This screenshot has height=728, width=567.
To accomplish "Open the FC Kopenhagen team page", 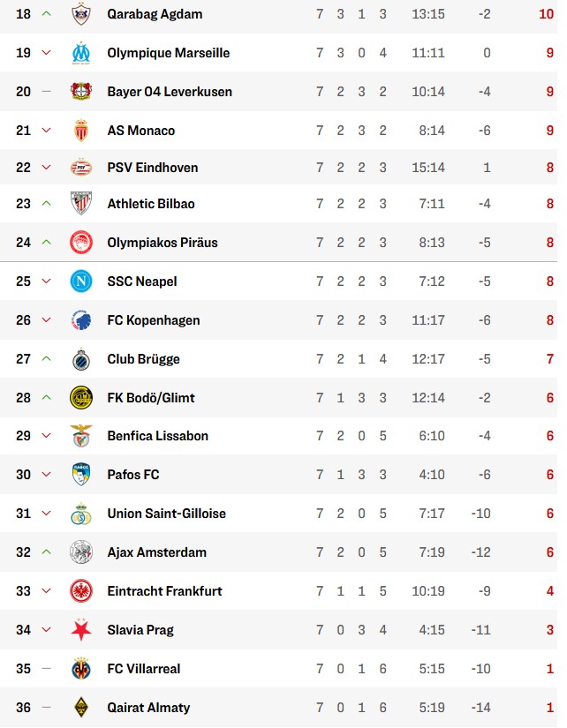I will [x=153, y=320].
